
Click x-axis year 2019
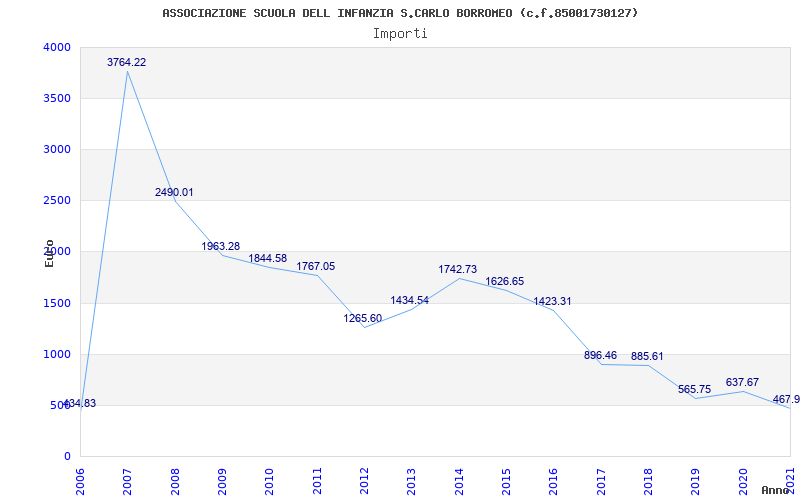[x=695, y=481]
